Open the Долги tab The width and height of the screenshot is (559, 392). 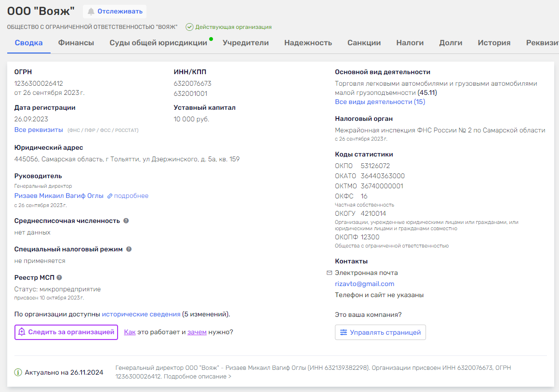coord(451,43)
